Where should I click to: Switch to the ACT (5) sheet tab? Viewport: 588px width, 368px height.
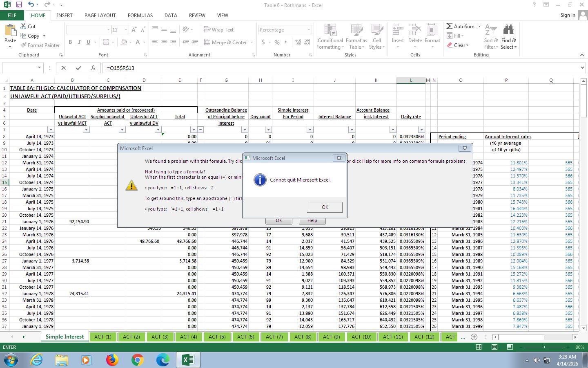click(217, 337)
